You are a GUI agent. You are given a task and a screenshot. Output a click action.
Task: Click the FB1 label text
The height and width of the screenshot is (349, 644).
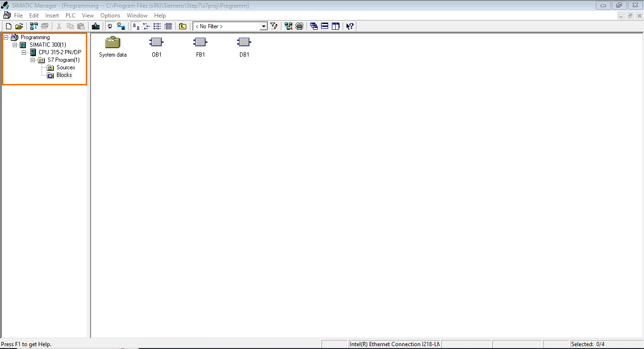point(200,55)
